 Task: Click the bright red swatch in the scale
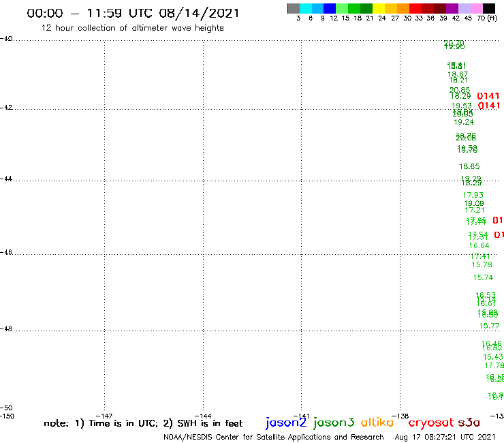[415, 8]
